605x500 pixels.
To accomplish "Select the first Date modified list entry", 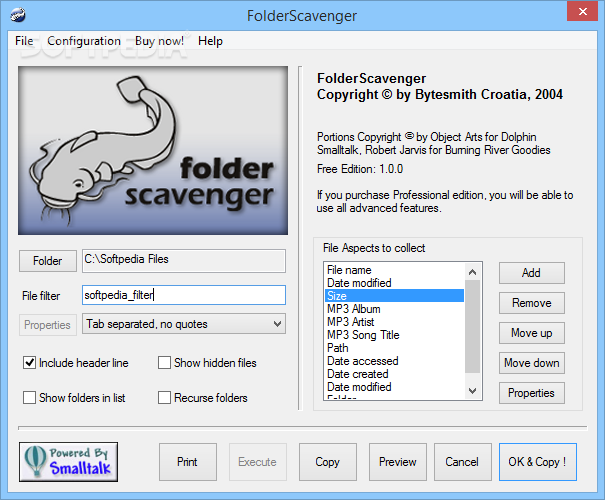I will [394, 283].
